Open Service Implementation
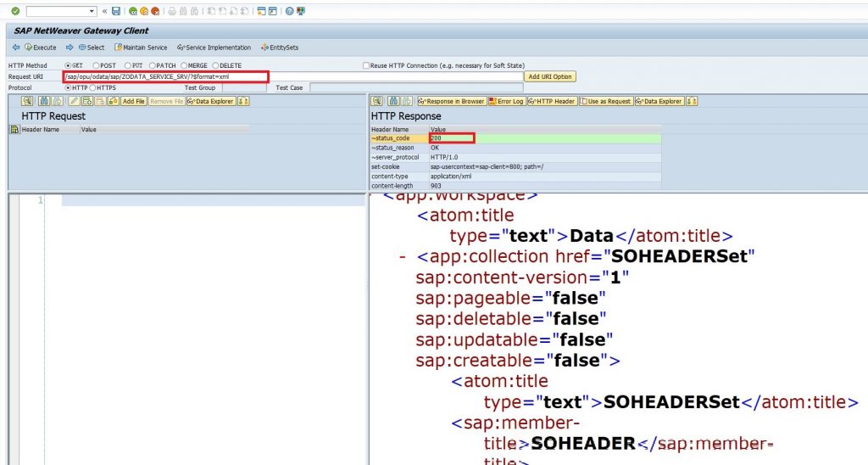The height and width of the screenshot is (465, 868). 214,48
